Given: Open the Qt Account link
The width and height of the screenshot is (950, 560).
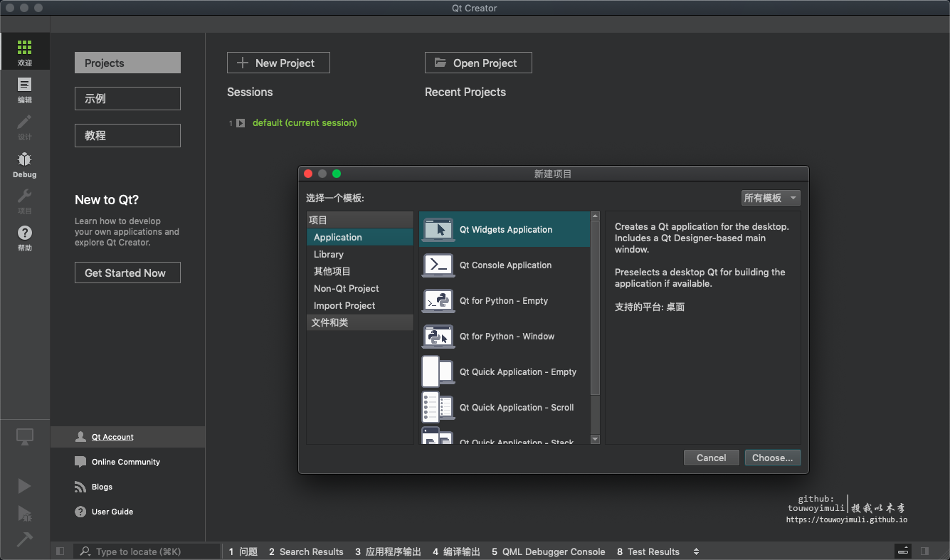Looking at the screenshot, I should 112,437.
